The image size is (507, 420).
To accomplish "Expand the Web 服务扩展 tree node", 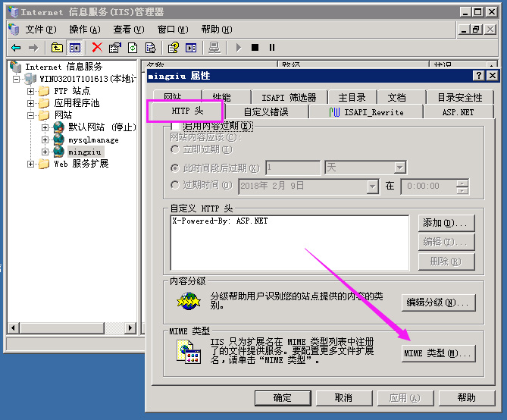I will pos(30,164).
